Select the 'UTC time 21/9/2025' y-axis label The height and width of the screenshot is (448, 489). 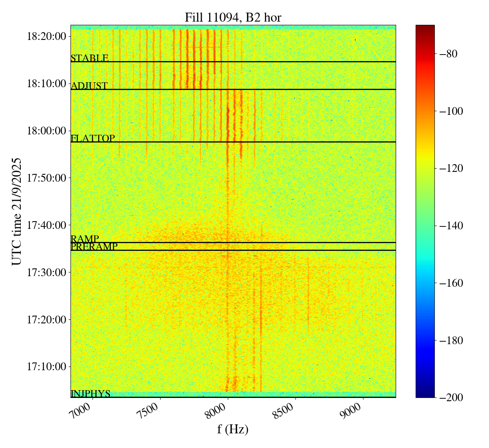point(17,211)
